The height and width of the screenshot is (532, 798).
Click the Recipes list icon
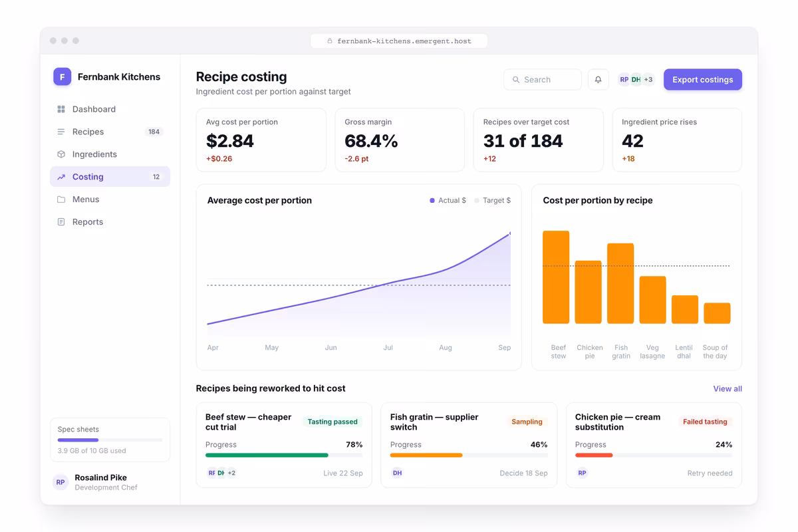[x=61, y=132]
